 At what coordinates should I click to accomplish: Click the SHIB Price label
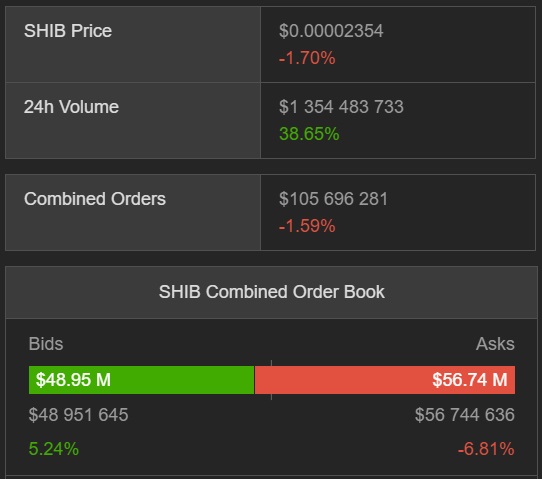point(68,31)
